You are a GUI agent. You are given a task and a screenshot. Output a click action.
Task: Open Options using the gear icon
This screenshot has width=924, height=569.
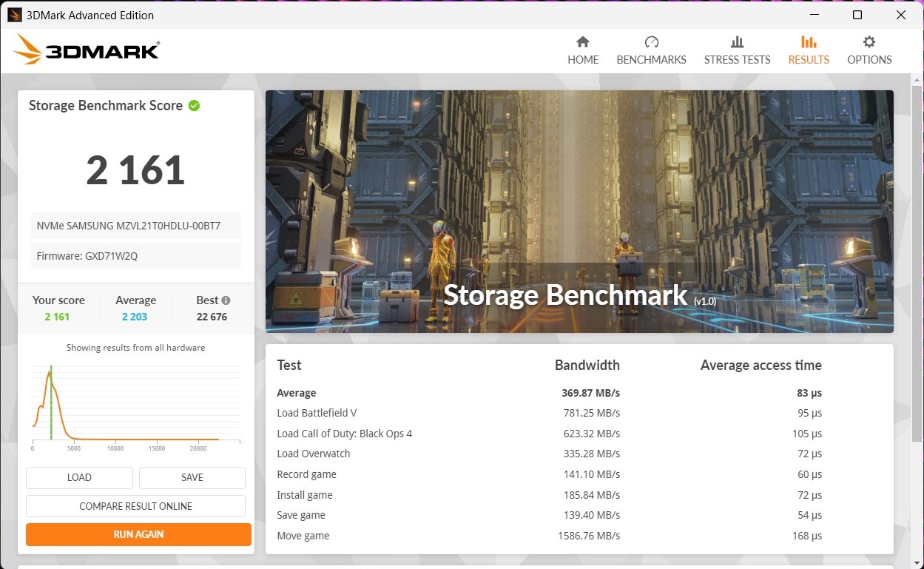point(869,42)
